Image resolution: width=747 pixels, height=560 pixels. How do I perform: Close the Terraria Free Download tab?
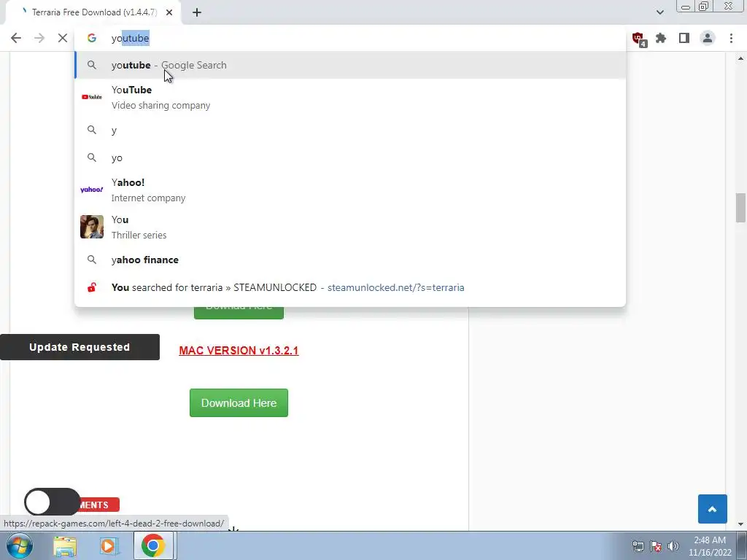(x=169, y=12)
